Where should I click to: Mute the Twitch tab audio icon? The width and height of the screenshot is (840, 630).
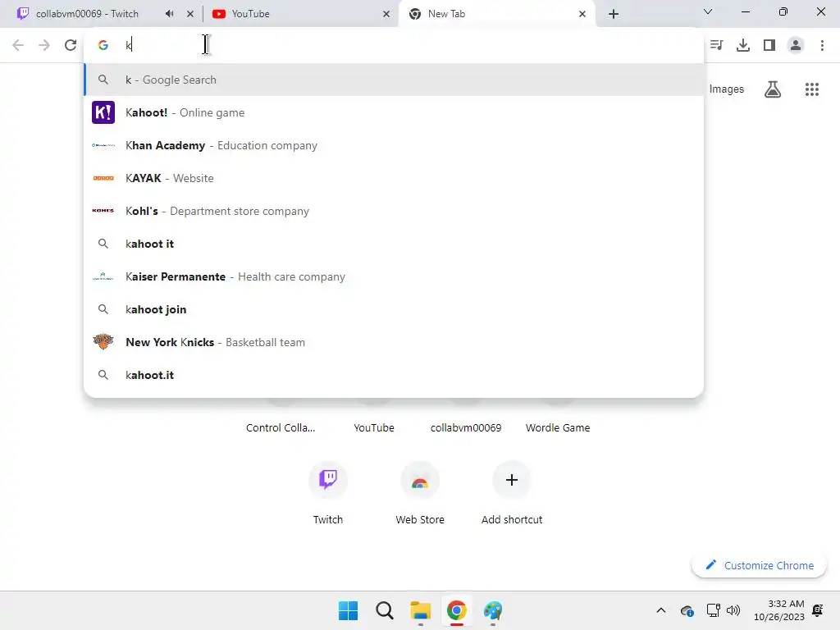(169, 14)
